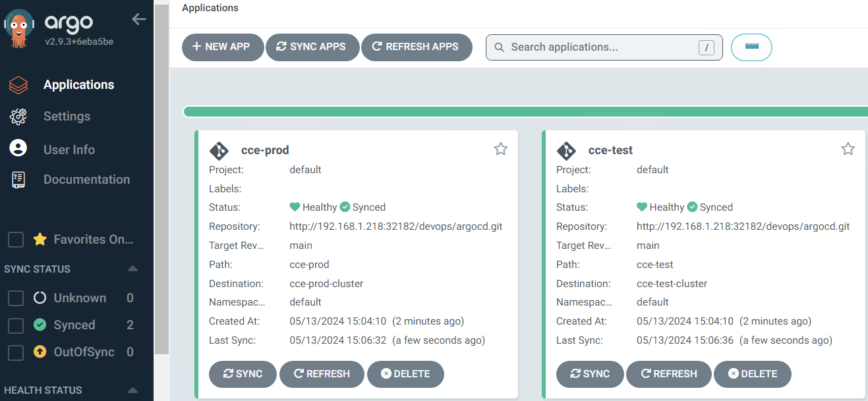Click the yellow OutOfSync arrow icon

pyautogui.click(x=40, y=352)
